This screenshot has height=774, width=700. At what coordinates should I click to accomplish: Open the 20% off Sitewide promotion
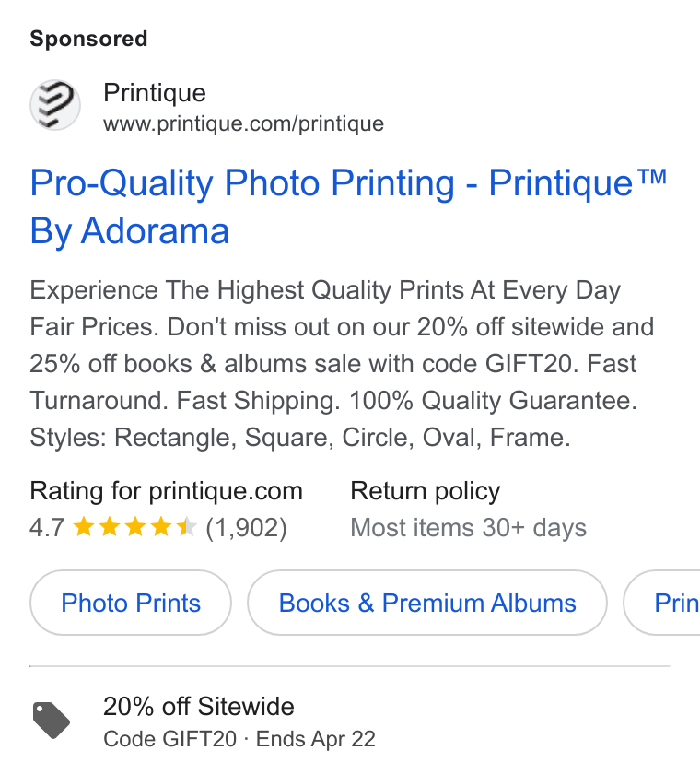point(199,706)
